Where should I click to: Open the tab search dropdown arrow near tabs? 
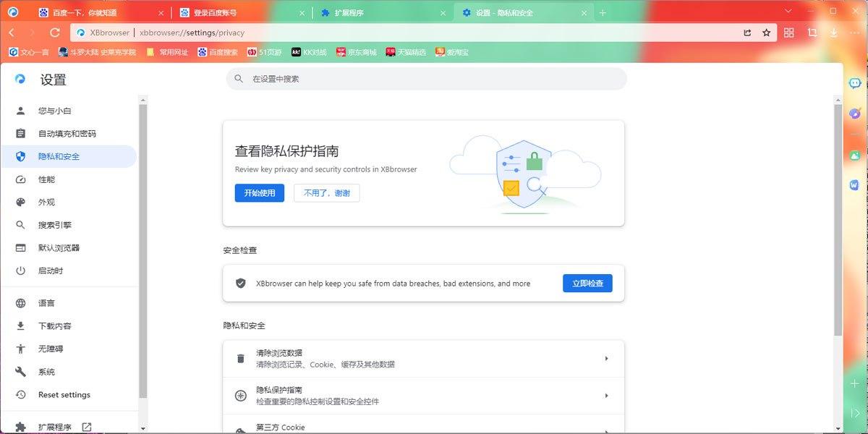coord(788,12)
